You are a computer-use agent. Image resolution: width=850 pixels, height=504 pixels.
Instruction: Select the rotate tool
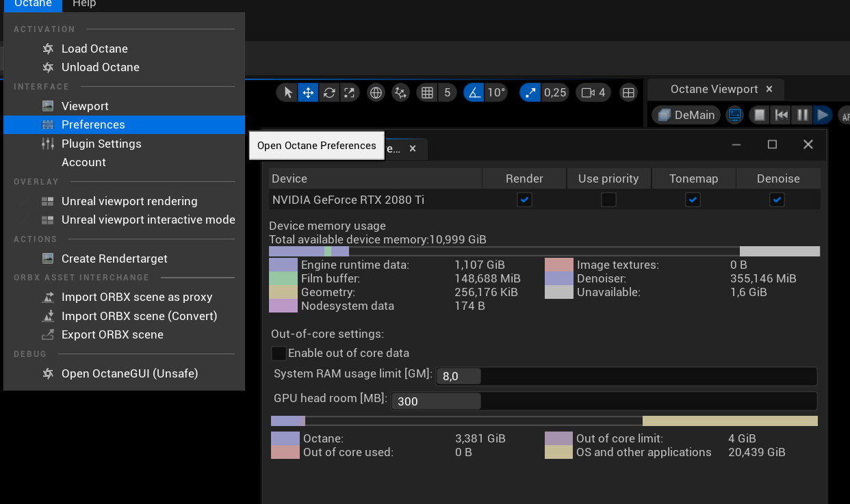(x=329, y=92)
